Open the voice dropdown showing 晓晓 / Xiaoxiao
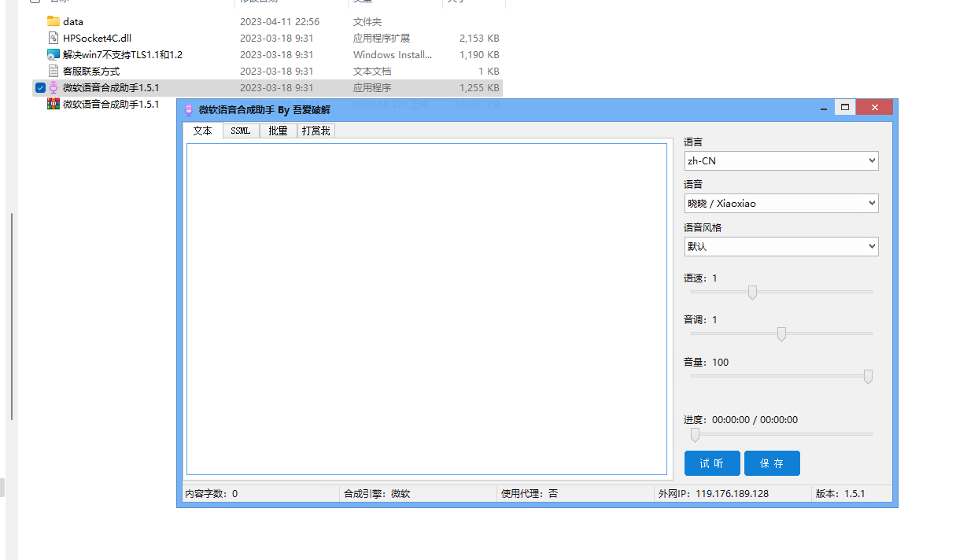Viewport: 978px width, 560px height. click(781, 203)
